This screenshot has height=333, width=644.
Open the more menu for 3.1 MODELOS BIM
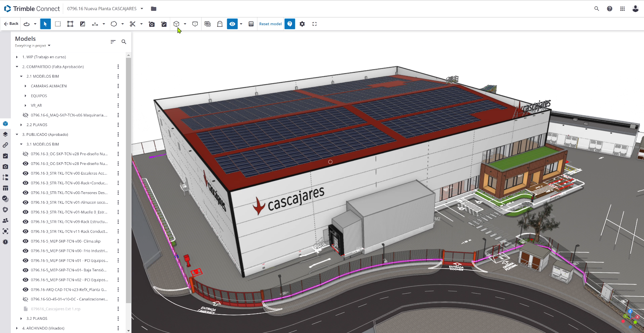(118, 144)
